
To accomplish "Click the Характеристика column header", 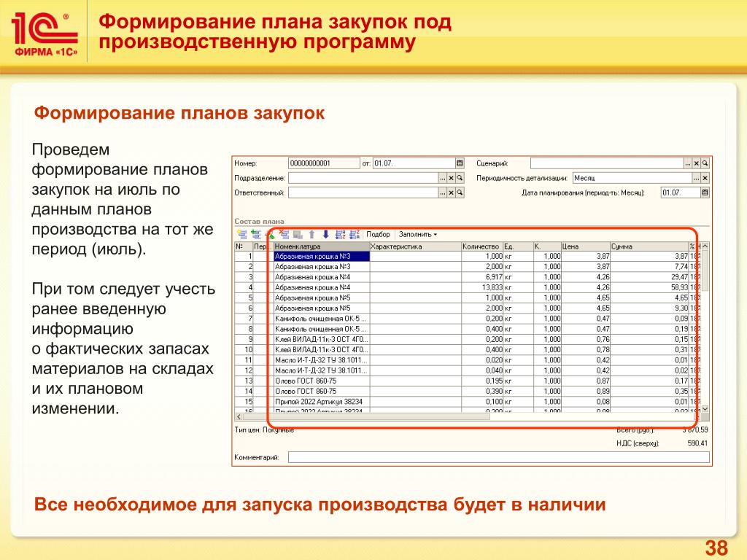I will pos(415,246).
